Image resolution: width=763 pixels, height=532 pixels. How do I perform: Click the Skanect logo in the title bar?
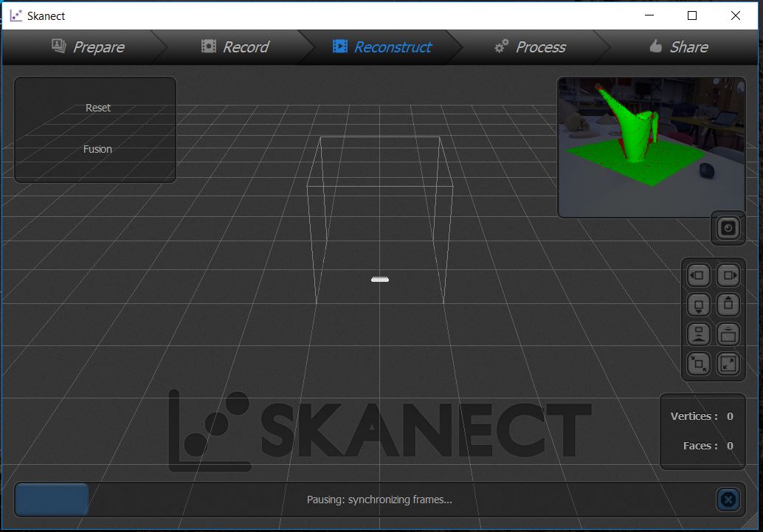tap(16, 15)
